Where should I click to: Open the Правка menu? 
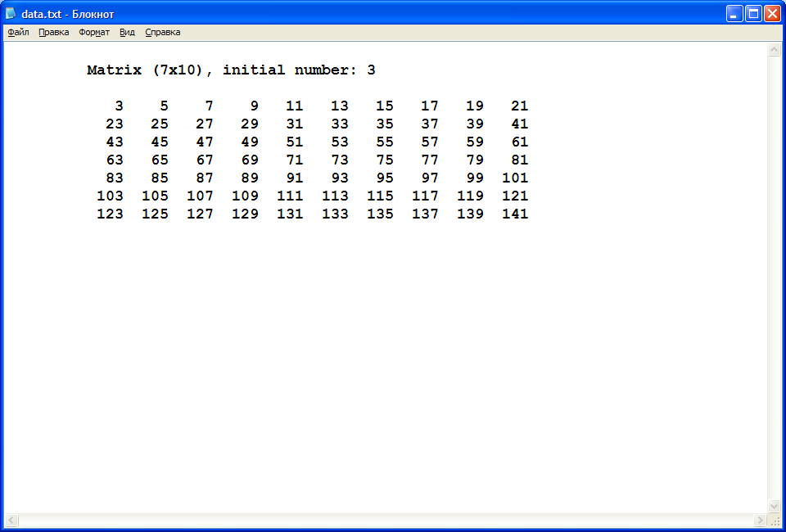tap(54, 33)
